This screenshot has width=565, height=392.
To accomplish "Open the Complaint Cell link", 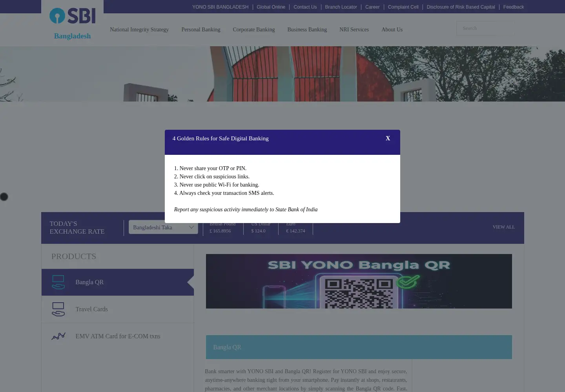I will 403,7.
